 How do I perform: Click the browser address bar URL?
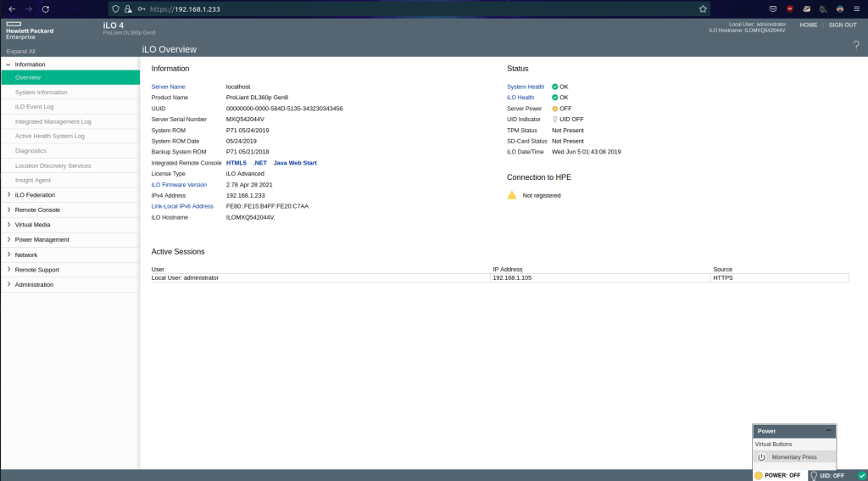[x=185, y=8]
